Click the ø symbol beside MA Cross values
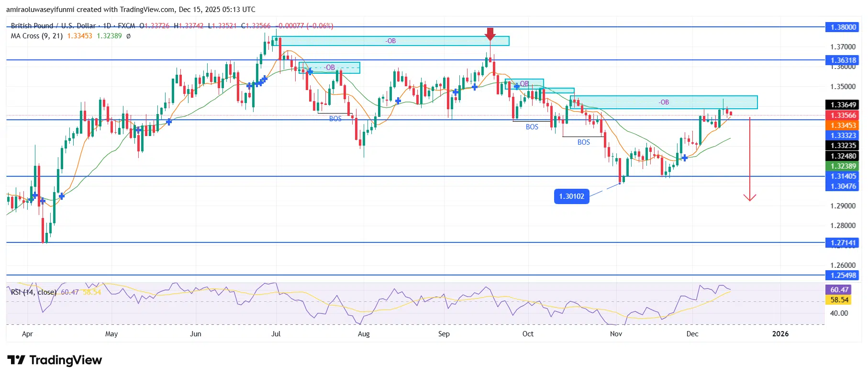The width and height of the screenshot is (868, 378). click(x=128, y=36)
